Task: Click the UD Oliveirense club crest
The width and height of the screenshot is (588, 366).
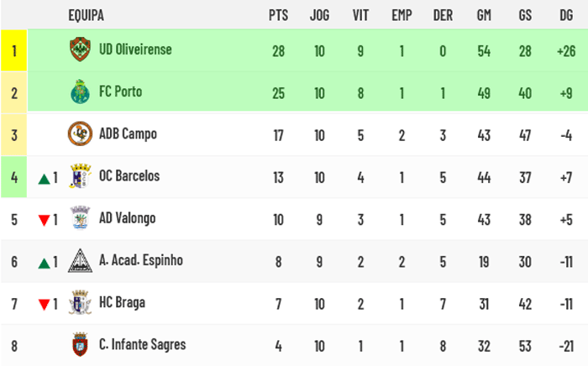Action: (81, 50)
